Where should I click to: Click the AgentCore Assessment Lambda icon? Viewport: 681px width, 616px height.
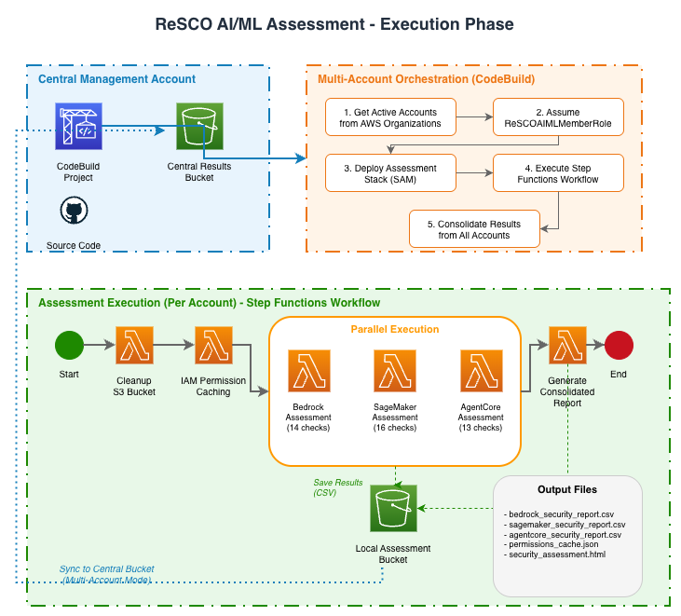[482, 371]
